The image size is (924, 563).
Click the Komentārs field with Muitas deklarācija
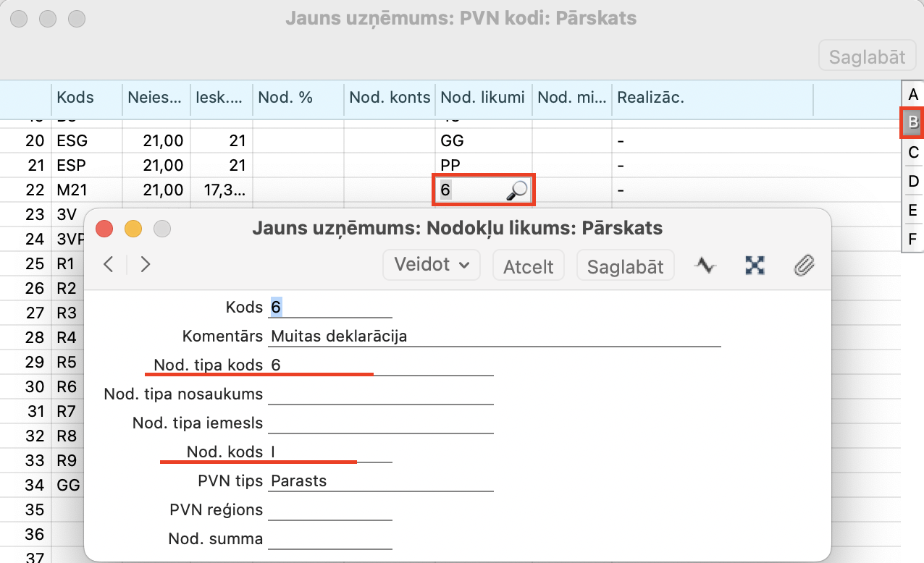494,336
